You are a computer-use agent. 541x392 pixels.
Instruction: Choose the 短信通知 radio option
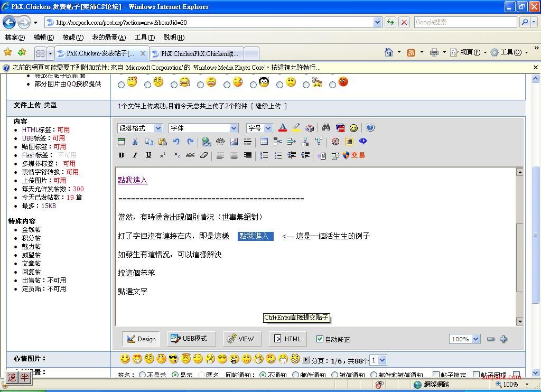334,375
